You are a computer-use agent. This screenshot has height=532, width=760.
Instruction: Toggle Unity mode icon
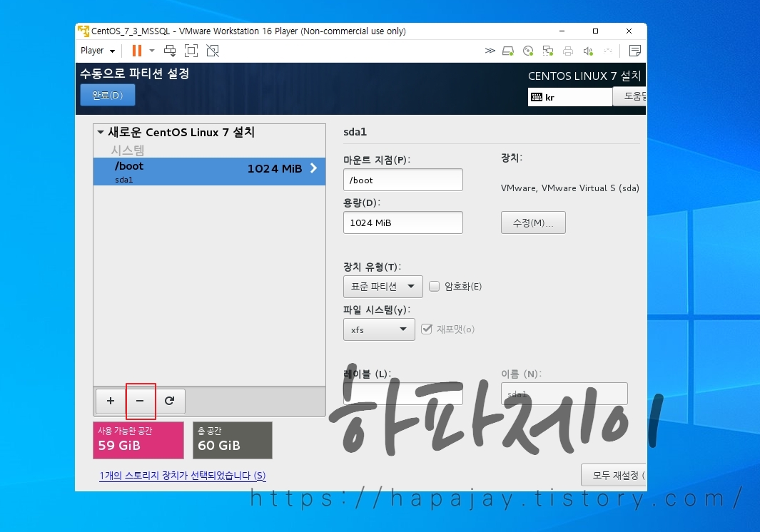(212, 51)
